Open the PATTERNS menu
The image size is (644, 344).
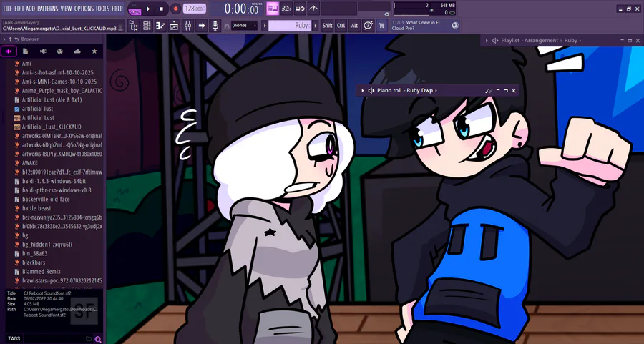tap(48, 9)
